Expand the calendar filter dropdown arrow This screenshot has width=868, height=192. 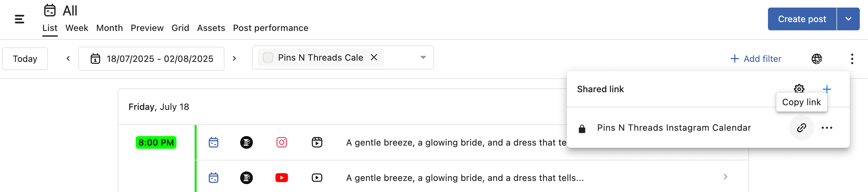[x=423, y=57]
